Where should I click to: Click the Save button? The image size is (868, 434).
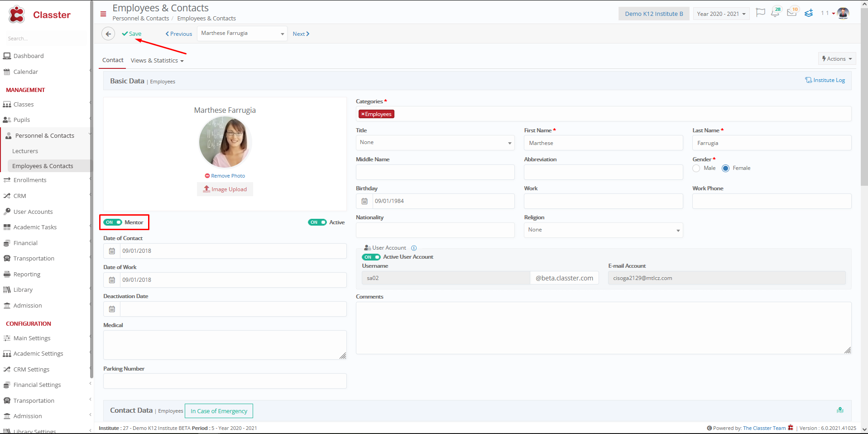pos(132,34)
